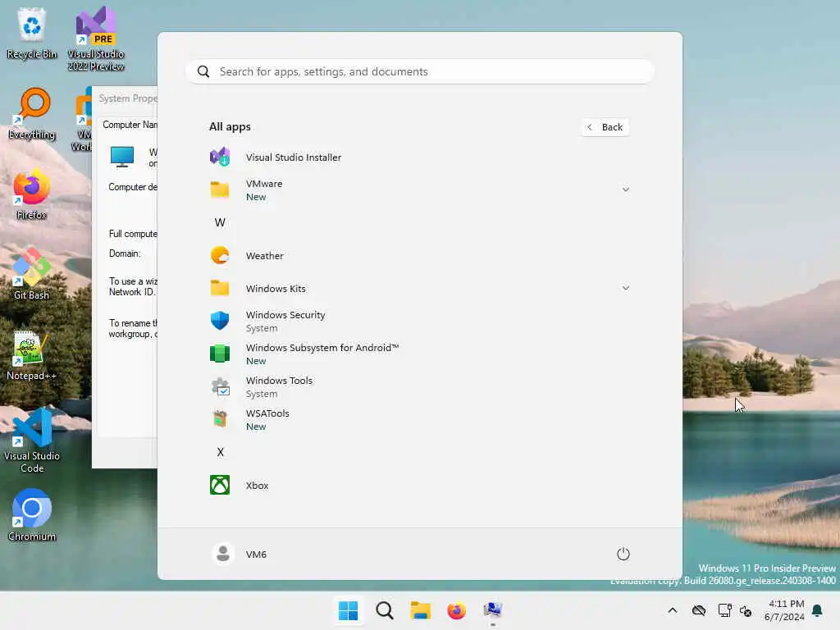840x630 pixels.
Task: Expand the VMware folder chevron
Action: (625, 189)
